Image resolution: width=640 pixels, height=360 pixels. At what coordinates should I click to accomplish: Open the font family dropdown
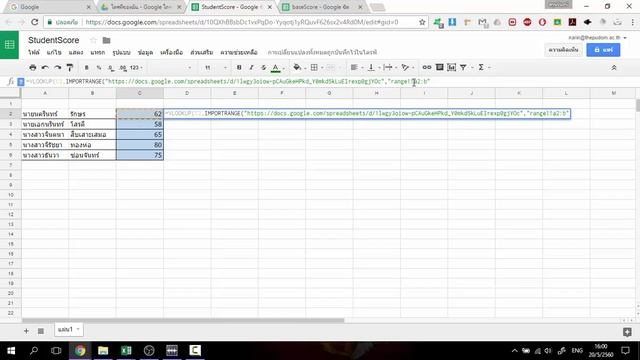point(170,67)
